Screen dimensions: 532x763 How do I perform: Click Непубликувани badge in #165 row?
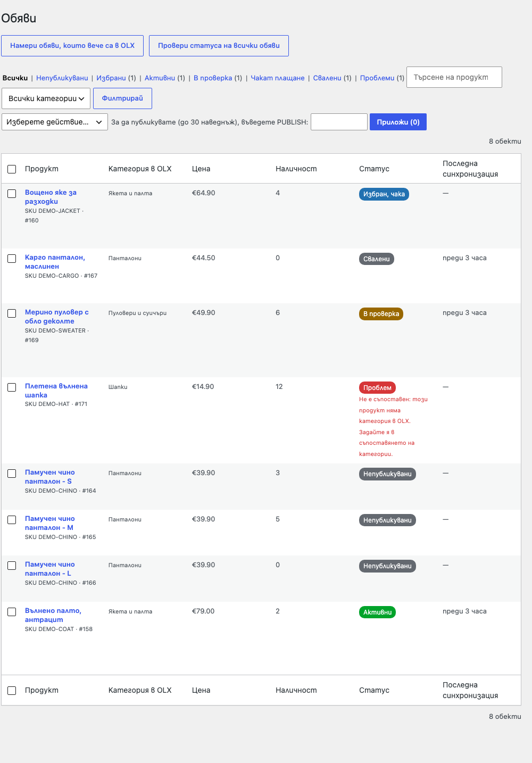387,520
